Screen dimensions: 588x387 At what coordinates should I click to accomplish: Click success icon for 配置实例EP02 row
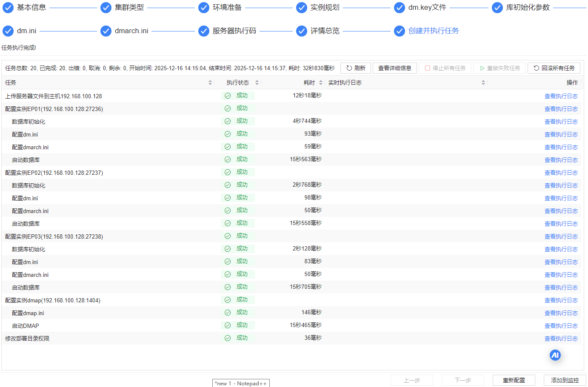point(228,172)
